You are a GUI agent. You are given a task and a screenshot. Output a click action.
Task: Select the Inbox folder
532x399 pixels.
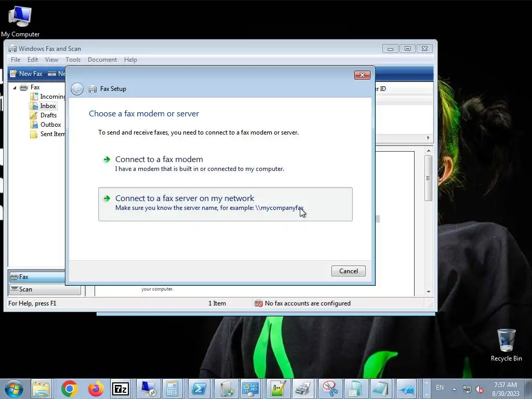coord(43,106)
